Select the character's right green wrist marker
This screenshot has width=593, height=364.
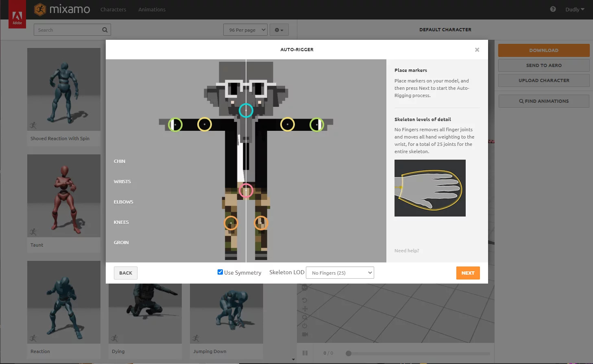[175, 124]
